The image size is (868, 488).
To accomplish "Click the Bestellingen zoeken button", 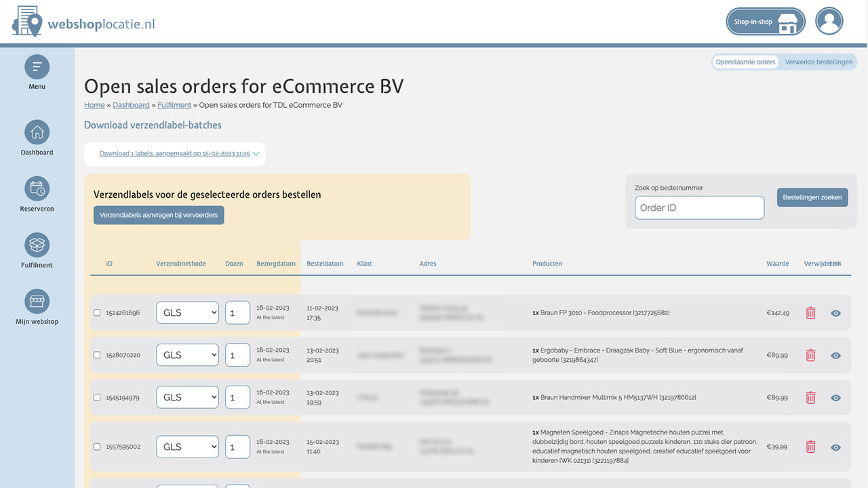I will point(812,197).
